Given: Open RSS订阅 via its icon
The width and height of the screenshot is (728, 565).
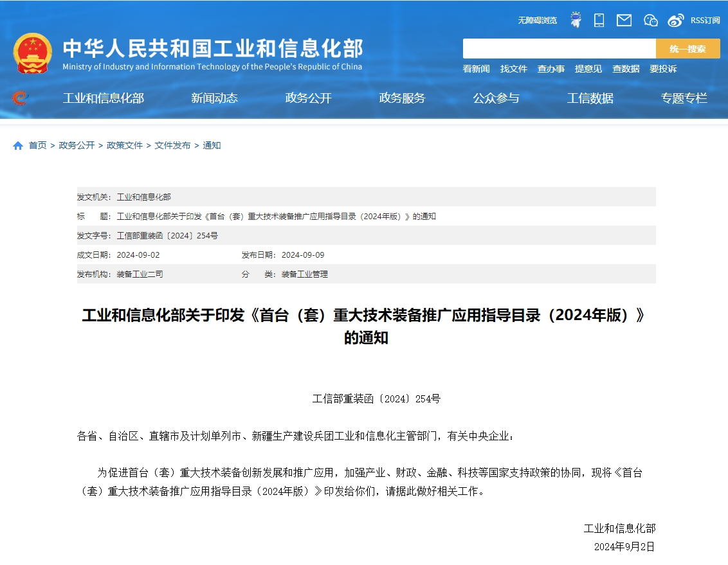Looking at the screenshot, I should (705, 21).
